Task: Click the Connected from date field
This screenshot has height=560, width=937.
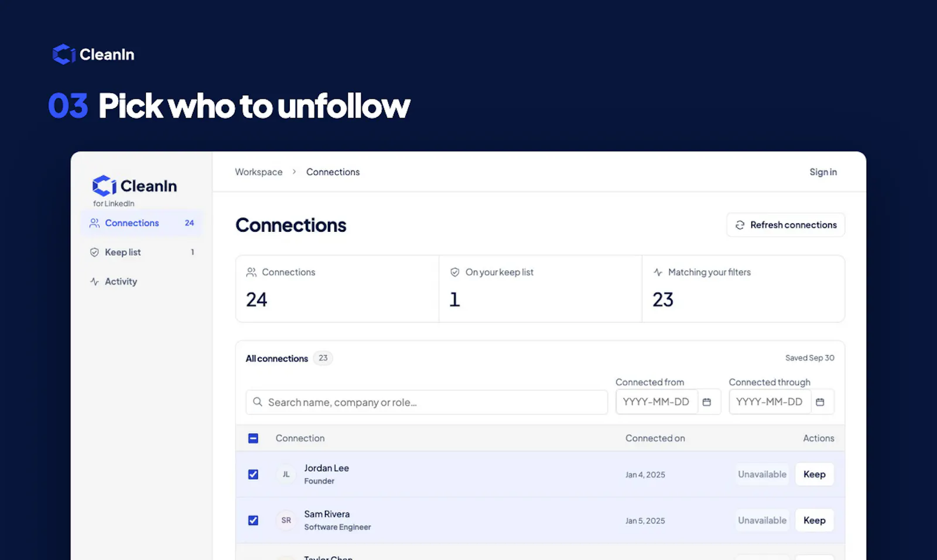Action: coord(656,402)
